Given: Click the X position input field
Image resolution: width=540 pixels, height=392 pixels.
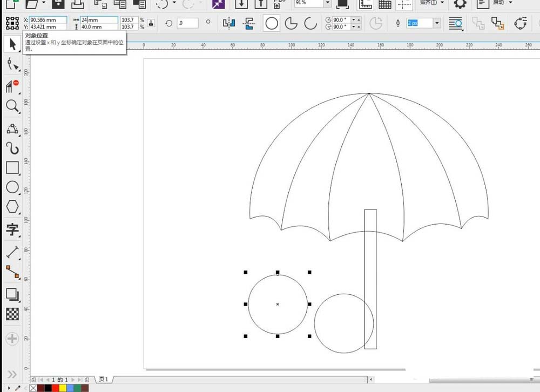Looking at the screenshot, I should pos(49,19).
